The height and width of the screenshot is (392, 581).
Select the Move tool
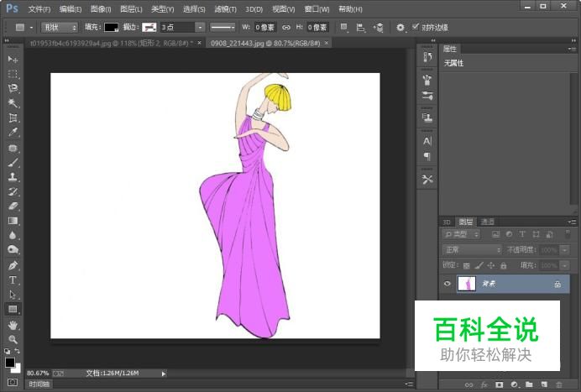pyautogui.click(x=13, y=60)
